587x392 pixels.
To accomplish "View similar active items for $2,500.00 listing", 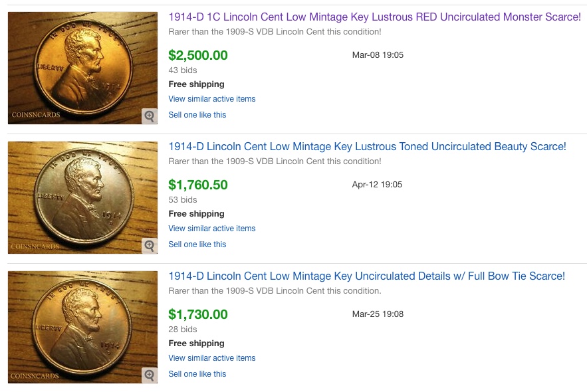I will click(x=212, y=99).
